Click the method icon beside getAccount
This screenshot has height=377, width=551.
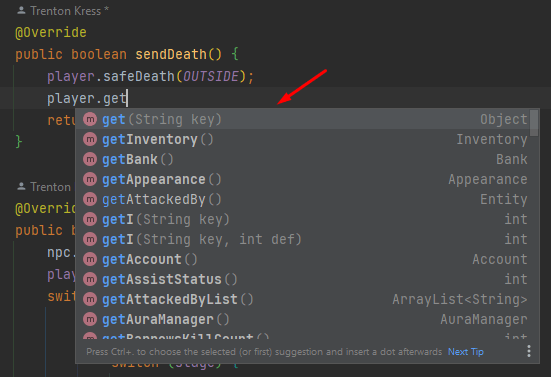tap(90, 260)
